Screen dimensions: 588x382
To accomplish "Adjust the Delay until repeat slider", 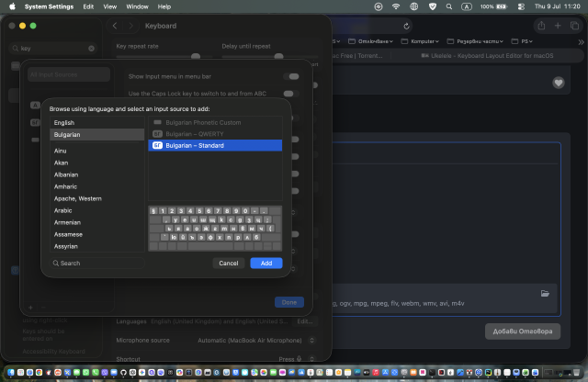I will 278,56.
